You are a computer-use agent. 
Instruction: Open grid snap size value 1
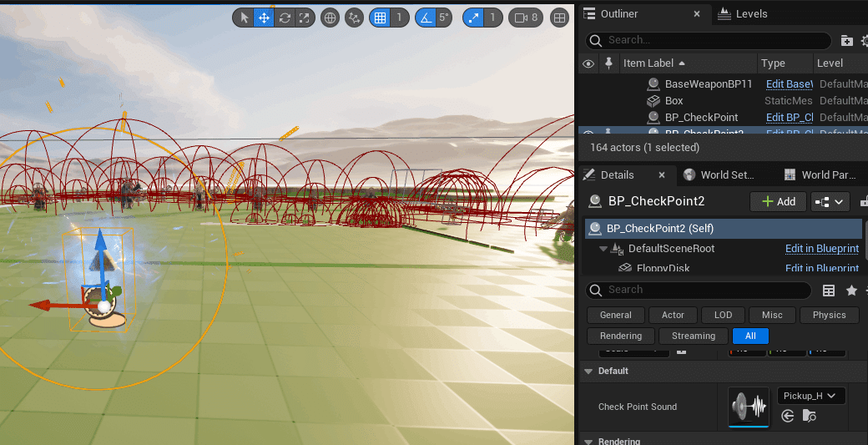point(399,18)
